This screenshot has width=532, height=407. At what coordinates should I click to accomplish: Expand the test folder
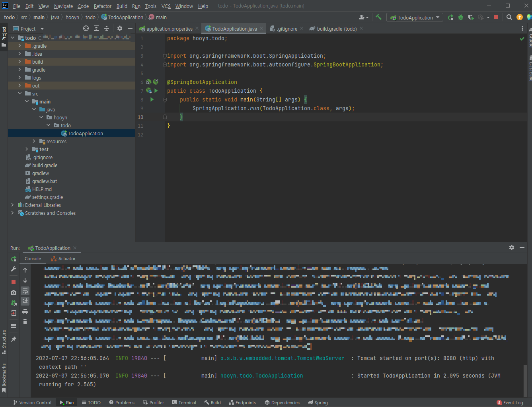click(27, 149)
